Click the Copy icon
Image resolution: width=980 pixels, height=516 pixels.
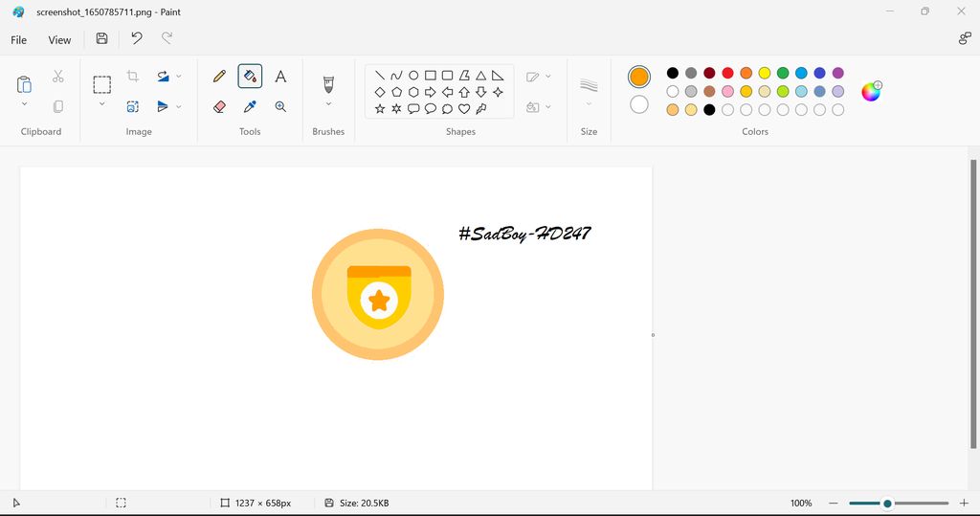click(x=58, y=106)
